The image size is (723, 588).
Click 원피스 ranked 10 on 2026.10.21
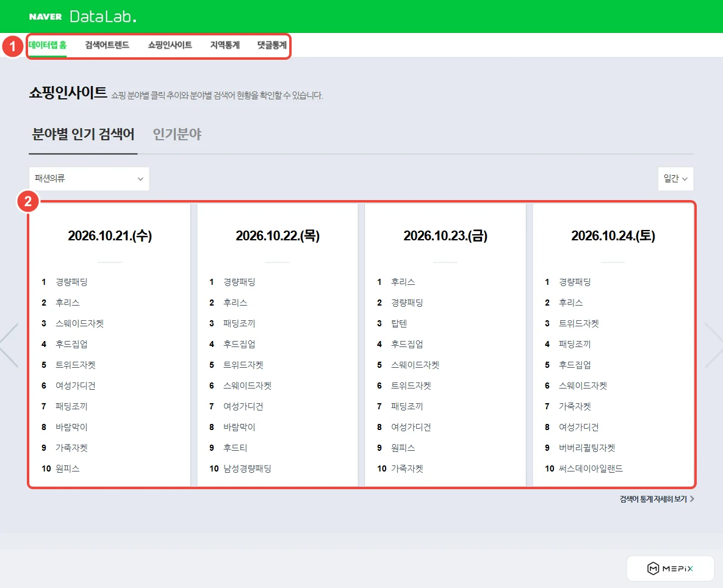(x=67, y=468)
